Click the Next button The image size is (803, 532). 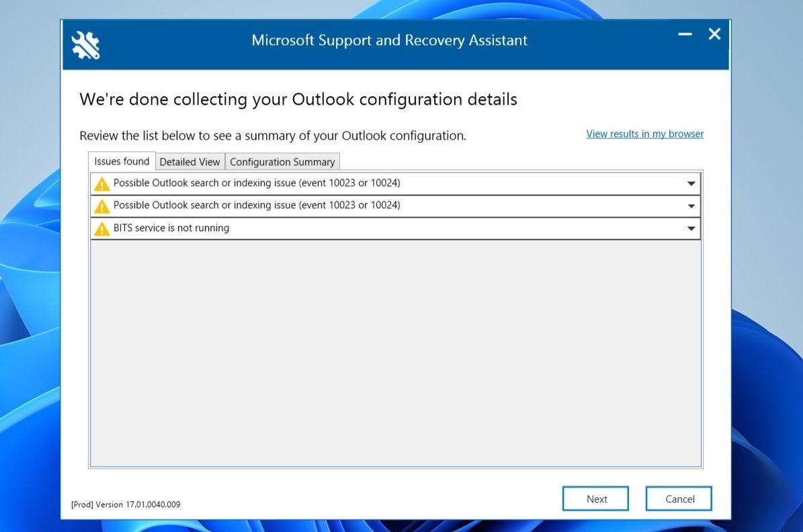[x=595, y=498]
